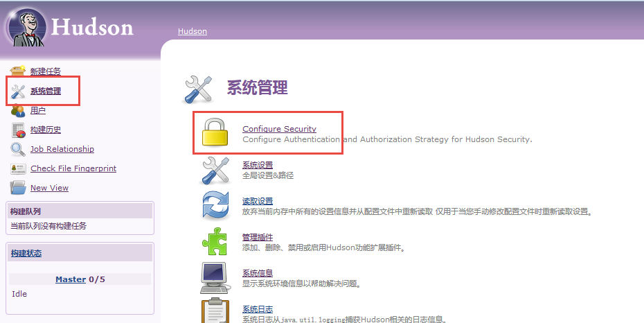Click the Configure Authentication description text
Viewport: 644px width, 323px height.
[x=387, y=139]
